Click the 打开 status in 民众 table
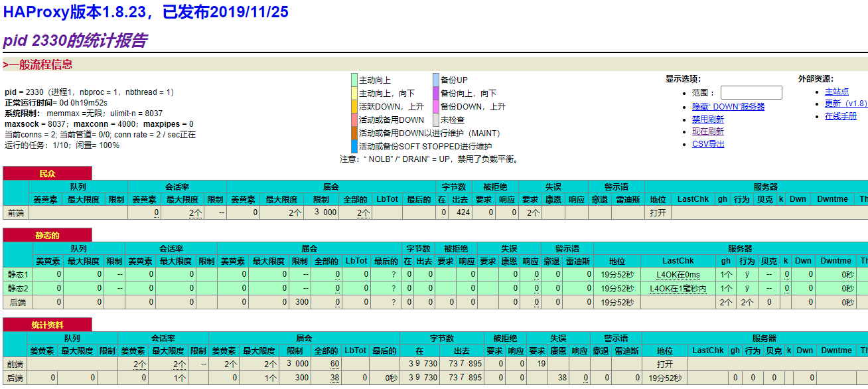This screenshot has height=389, width=868. coord(658,212)
